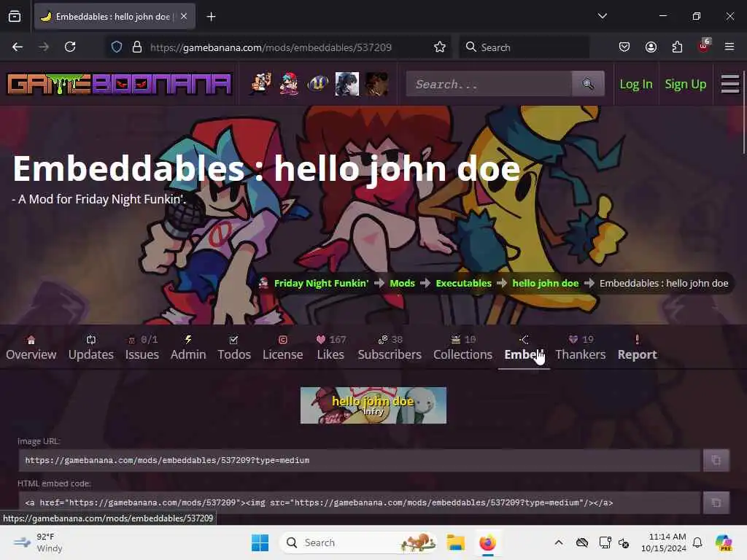Click the Friday Night Funkin' breadcrumb icon
The image size is (747, 560).
[263, 283]
